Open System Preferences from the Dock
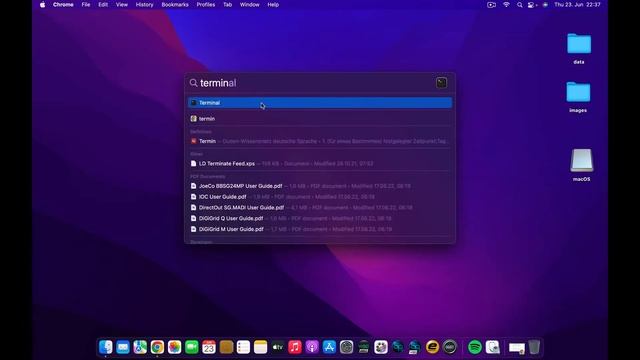The height and width of the screenshot is (360, 640). pyautogui.click(x=346, y=347)
